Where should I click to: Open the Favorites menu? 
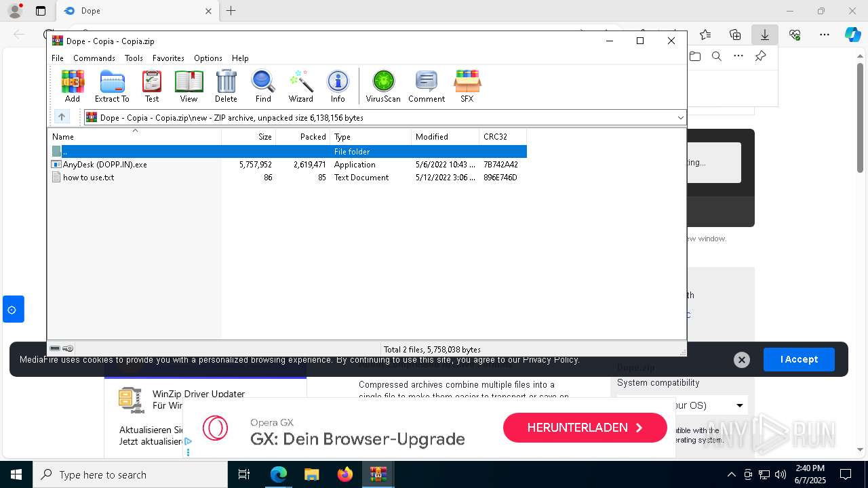168,58
